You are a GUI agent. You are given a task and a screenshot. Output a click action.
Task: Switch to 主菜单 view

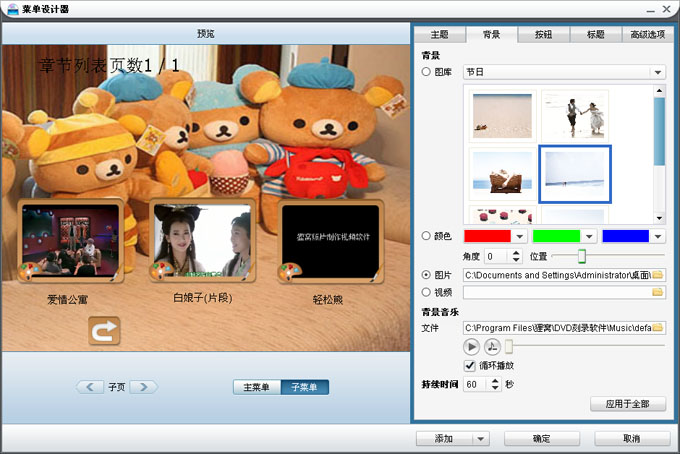click(x=257, y=387)
